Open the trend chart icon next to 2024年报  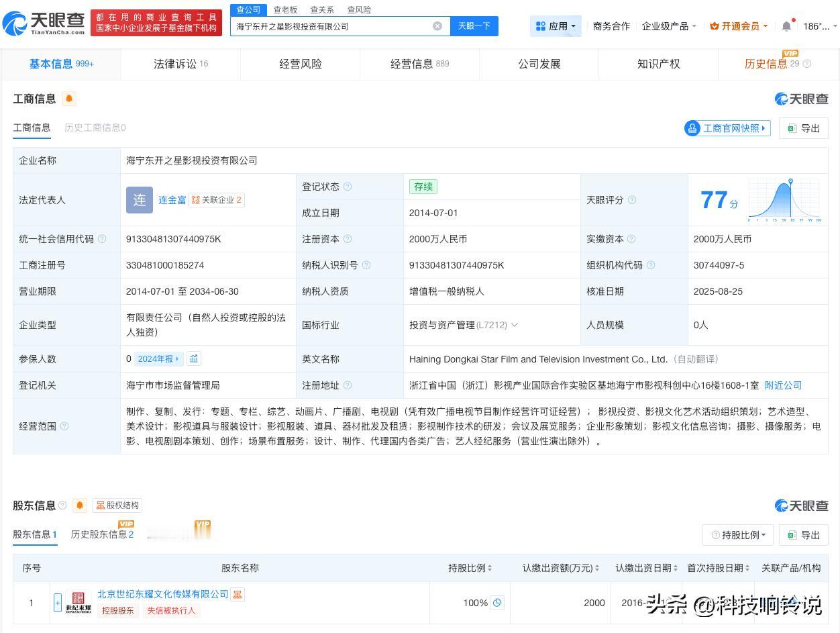[194, 359]
